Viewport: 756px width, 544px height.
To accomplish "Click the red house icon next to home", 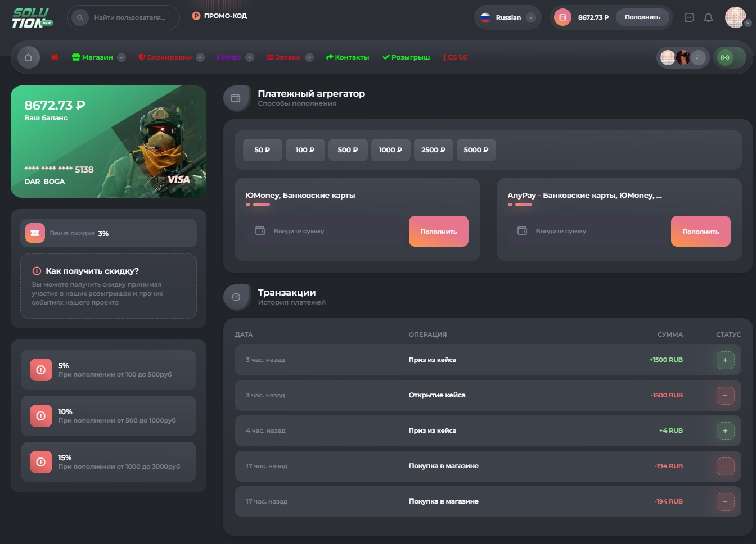I will click(x=54, y=57).
